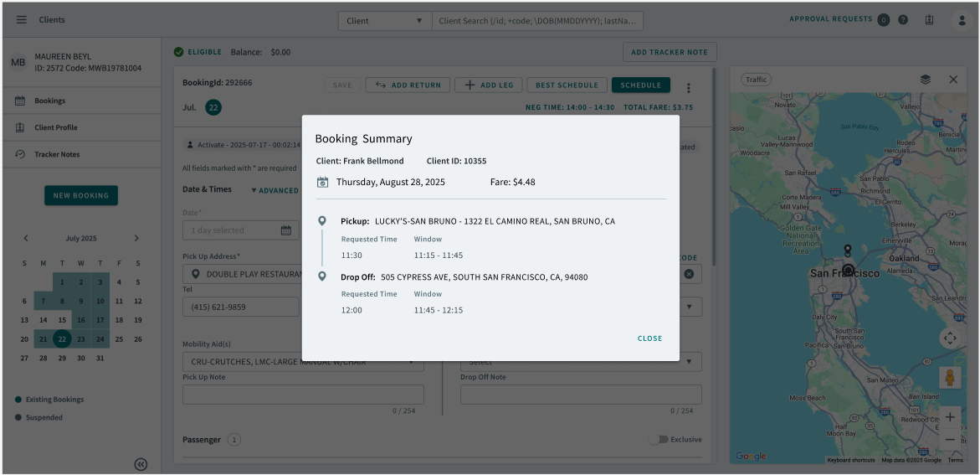
Task: Click the Client Search input field
Action: 537,21
